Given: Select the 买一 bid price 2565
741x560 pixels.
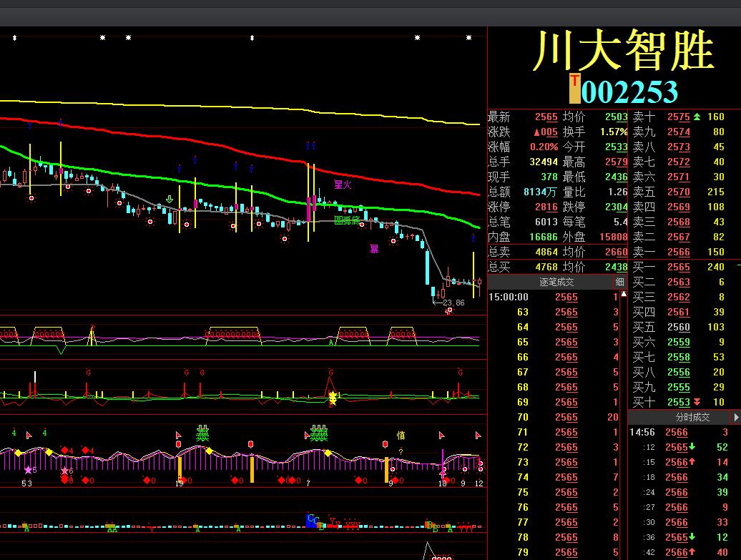Looking at the screenshot, I should (x=679, y=267).
